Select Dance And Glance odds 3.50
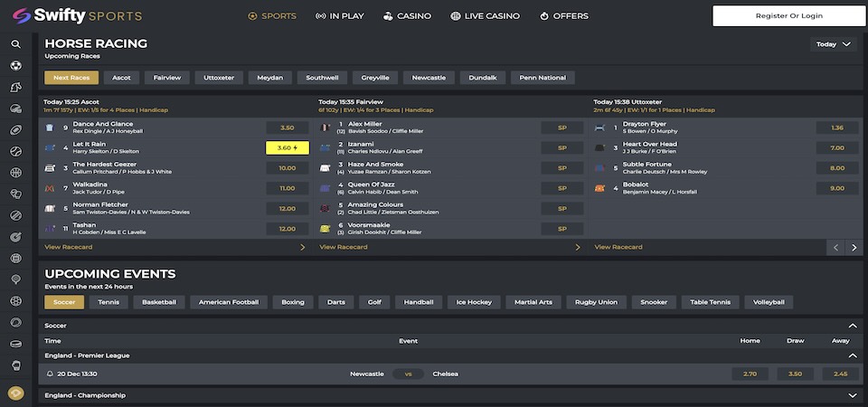The width and height of the screenshot is (868, 407). [288, 128]
